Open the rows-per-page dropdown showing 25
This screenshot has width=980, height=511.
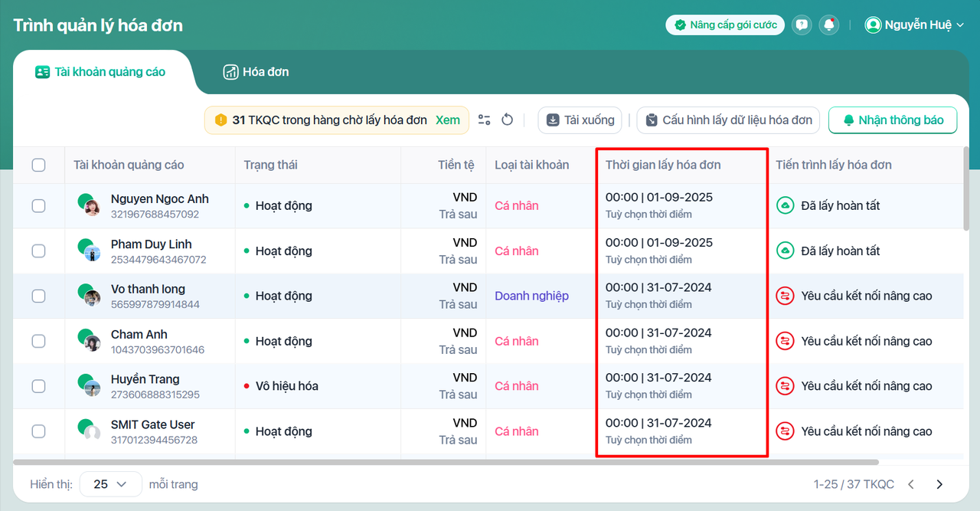(x=111, y=484)
